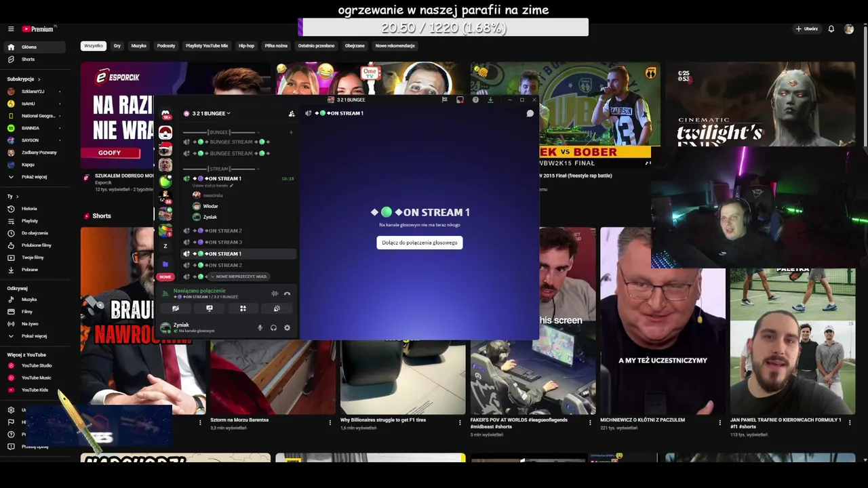Select Nowe rekomendacje filter chip
868x488 pixels.
tap(395, 46)
